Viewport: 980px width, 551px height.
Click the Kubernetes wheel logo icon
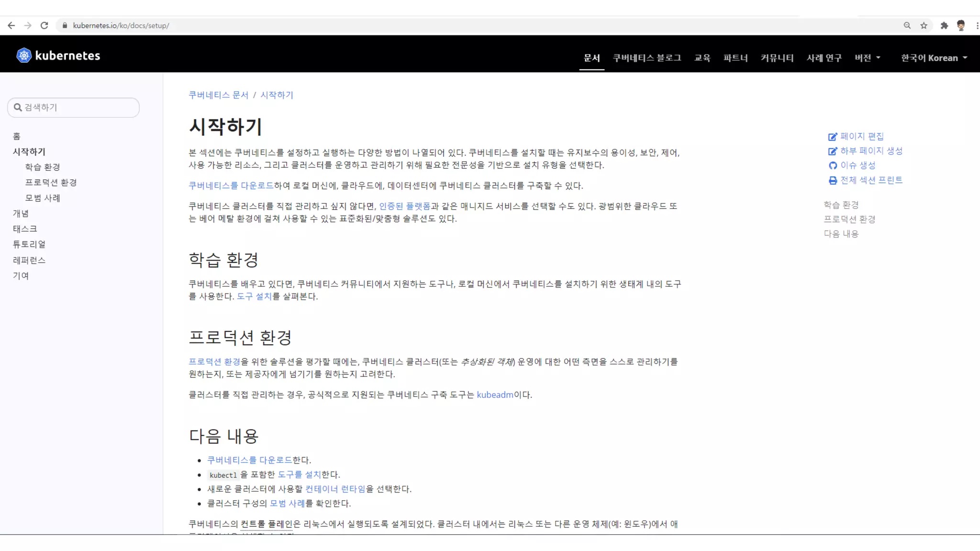pyautogui.click(x=24, y=55)
